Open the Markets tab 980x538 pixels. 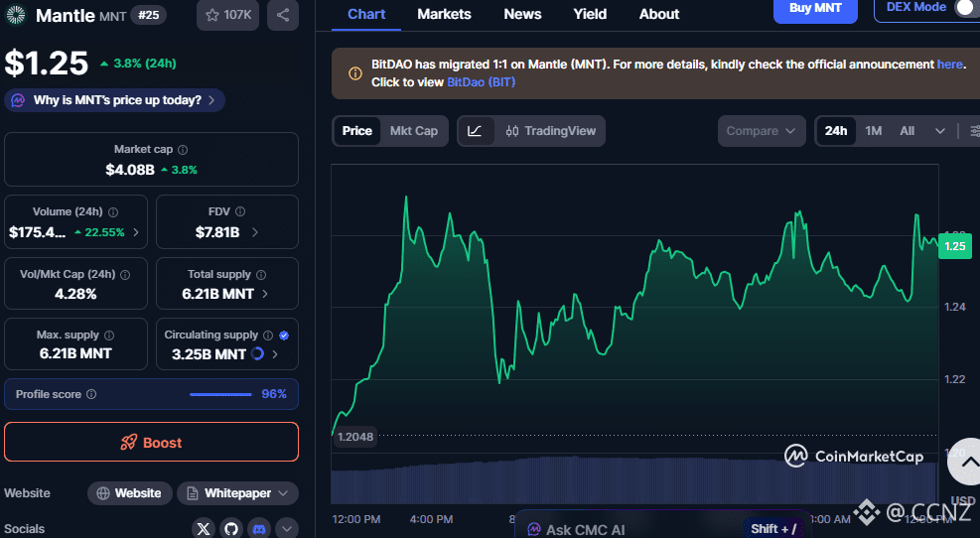444,14
